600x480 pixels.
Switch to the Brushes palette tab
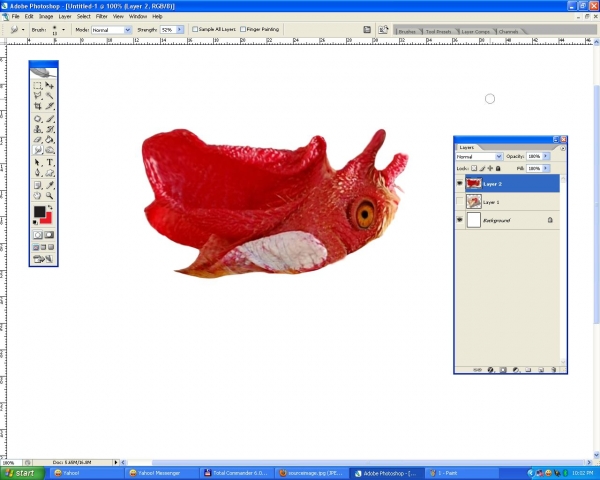point(407,31)
